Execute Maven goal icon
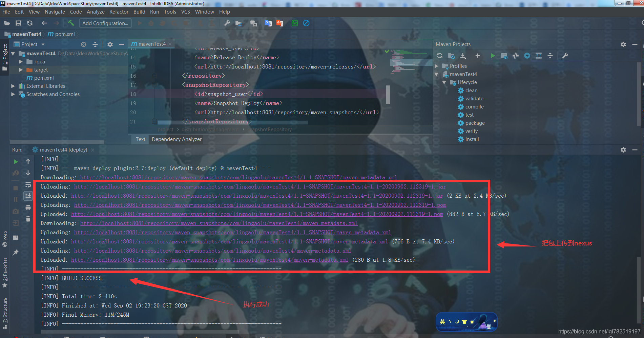 coord(504,56)
